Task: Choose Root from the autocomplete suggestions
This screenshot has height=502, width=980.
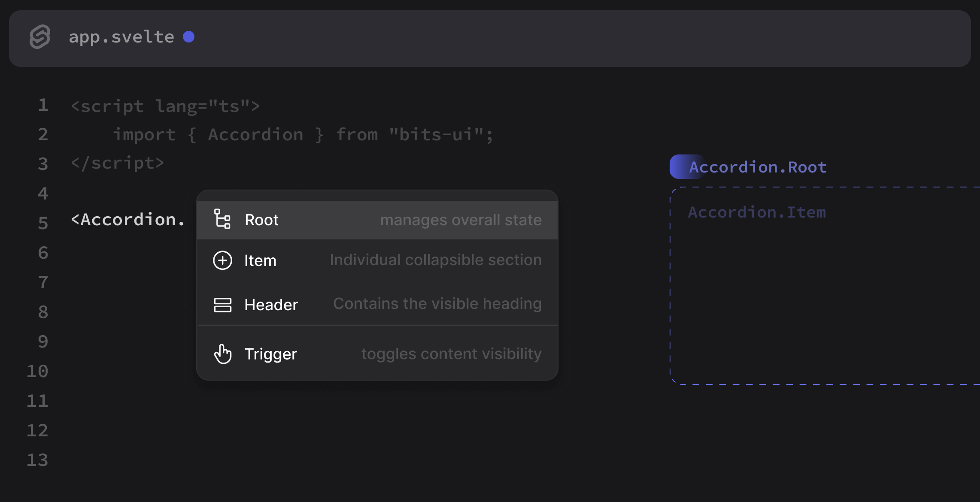Action: click(261, 219)
